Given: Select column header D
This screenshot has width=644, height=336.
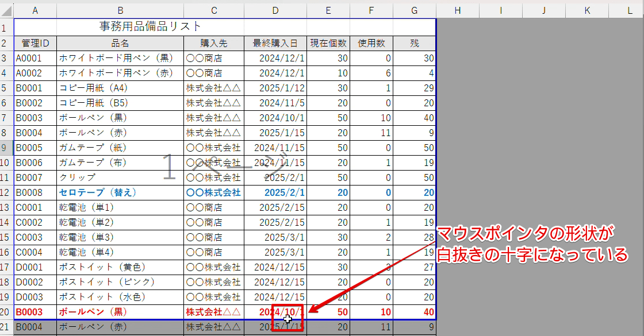Looking at the screenshot, I should [x=275, y=10].
